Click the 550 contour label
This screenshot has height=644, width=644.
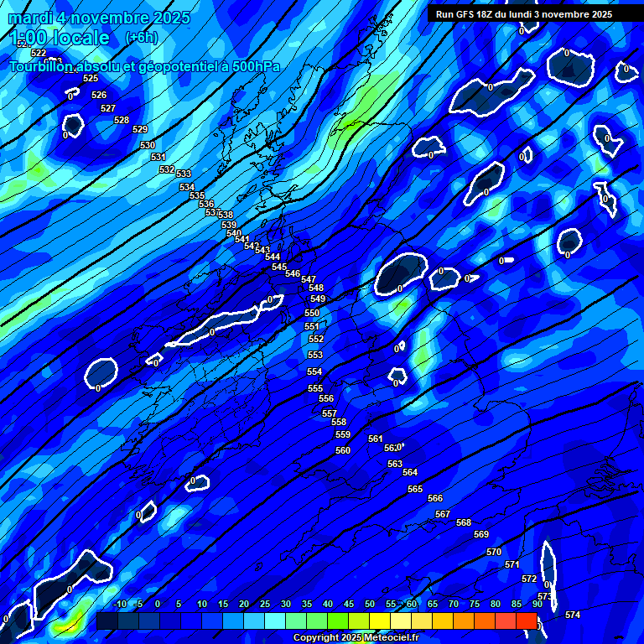pyautogui.click(x=312, y=313)
